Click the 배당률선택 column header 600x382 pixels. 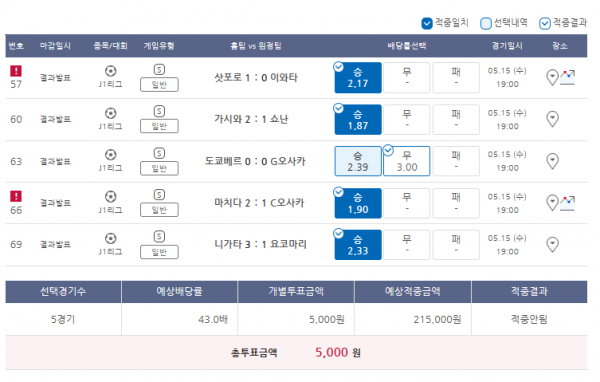click(x=407, y=46)
